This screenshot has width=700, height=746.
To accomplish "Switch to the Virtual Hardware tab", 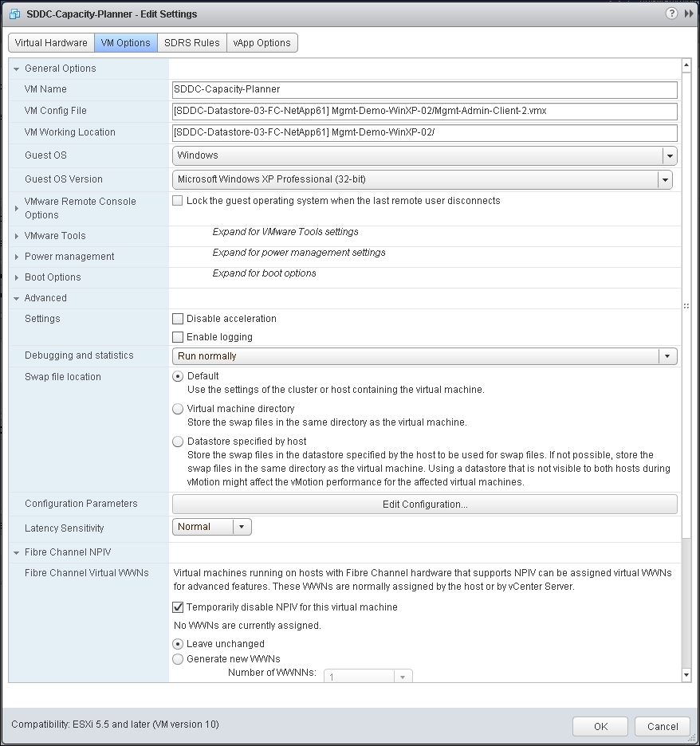I will pos(51,43).
